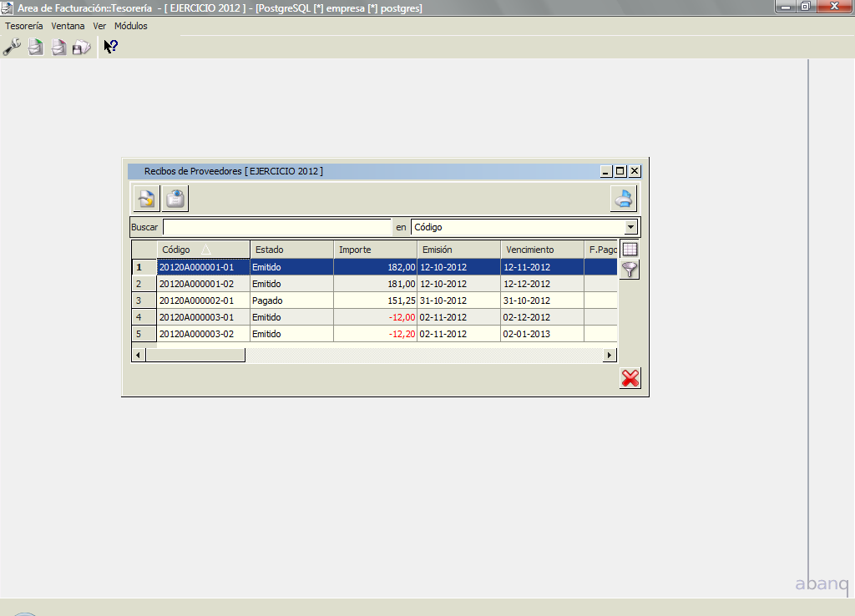Select receipt 20120A000002-01
Viewport: 855px width, 616px height.
[204, 300]
